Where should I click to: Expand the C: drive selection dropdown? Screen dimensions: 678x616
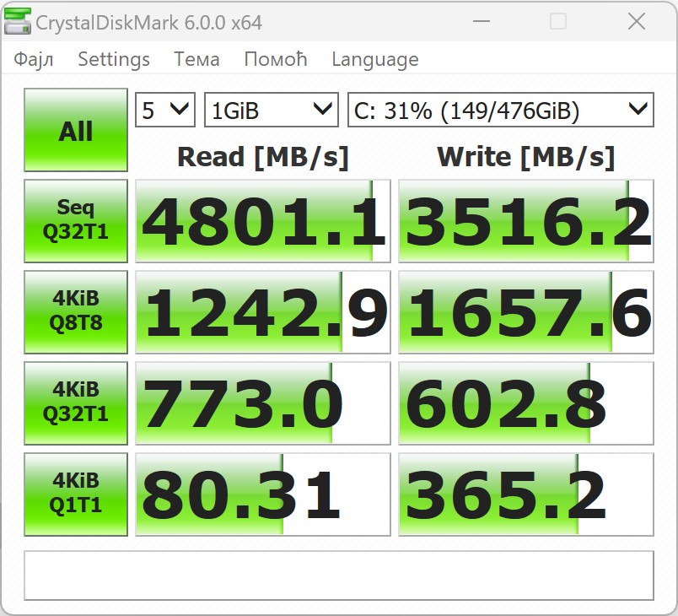point(501,110)
